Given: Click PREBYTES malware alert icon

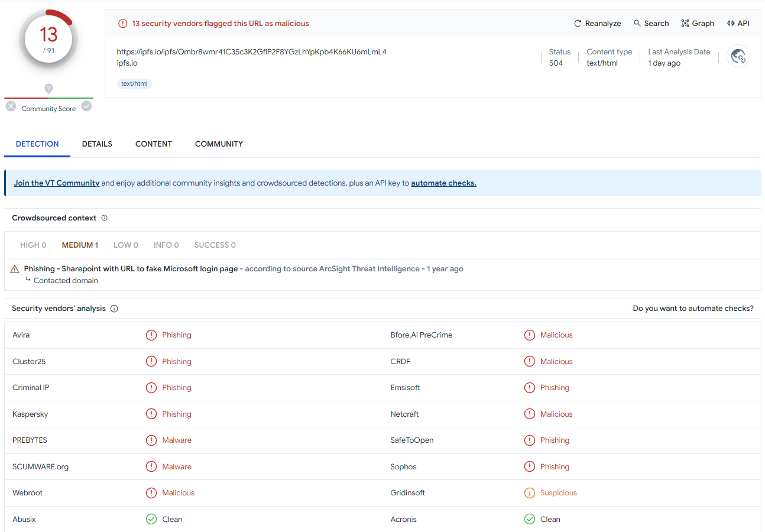Looking at the screenshot, I should click(151, 440).
